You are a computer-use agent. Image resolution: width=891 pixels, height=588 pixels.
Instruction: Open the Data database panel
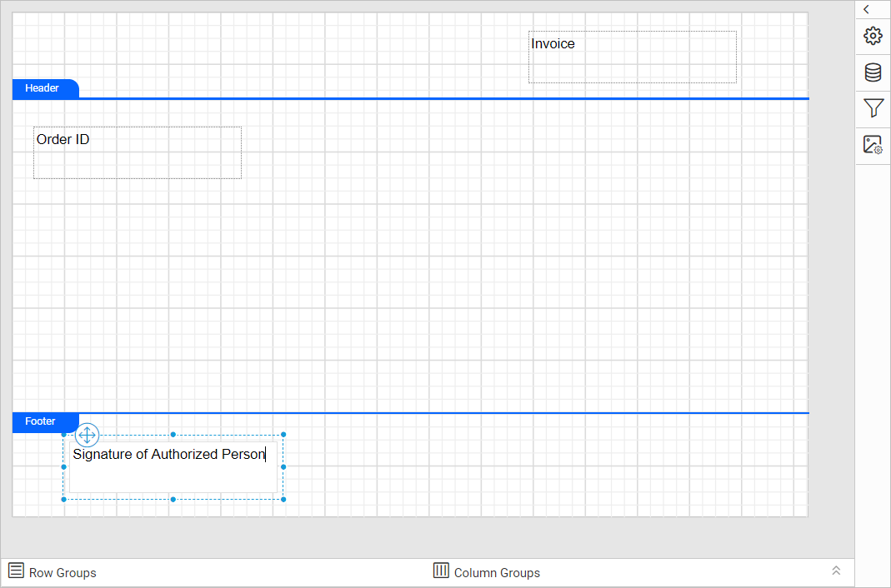click(x=873, y=72)
